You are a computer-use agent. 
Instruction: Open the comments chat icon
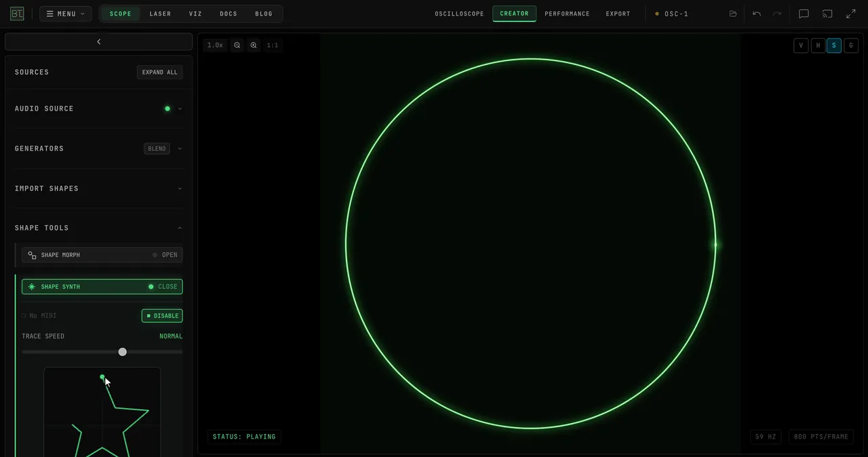point(804,14)
